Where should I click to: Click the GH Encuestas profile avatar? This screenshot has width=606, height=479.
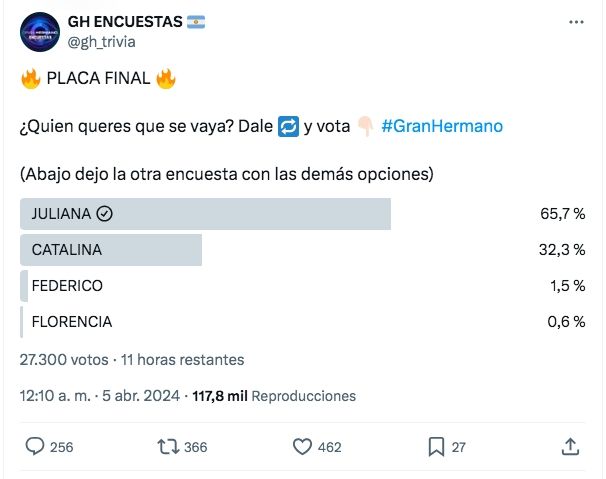point(39,32)
